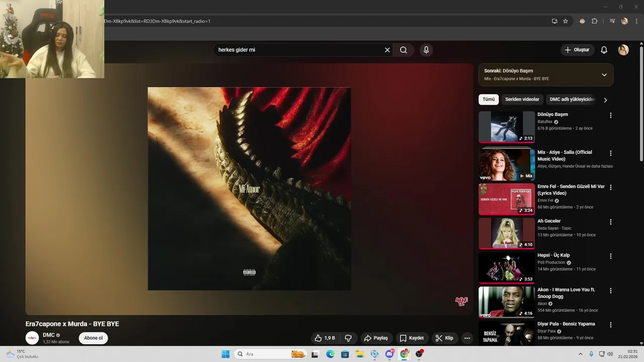
Task: Open Discord from the taskbar
Action: coord(389,354)
